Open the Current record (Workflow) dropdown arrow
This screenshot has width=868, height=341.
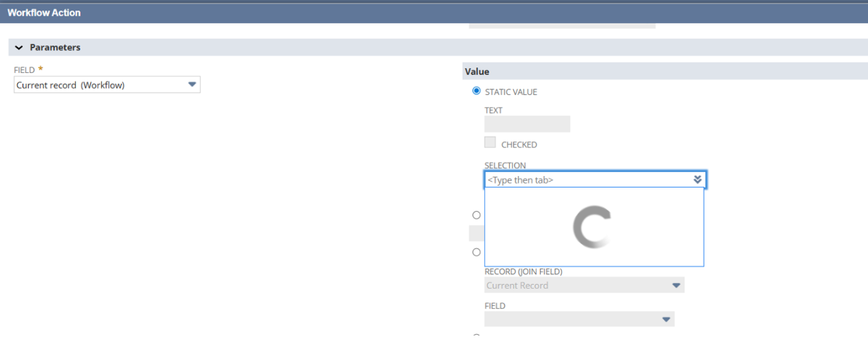(192, 85)
